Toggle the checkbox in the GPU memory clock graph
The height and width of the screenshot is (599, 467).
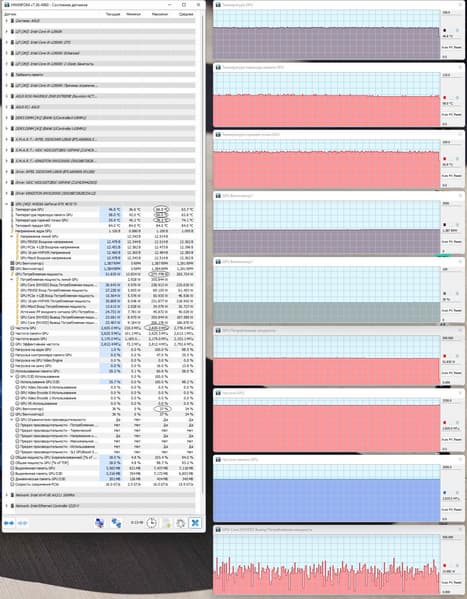point(458,492)
